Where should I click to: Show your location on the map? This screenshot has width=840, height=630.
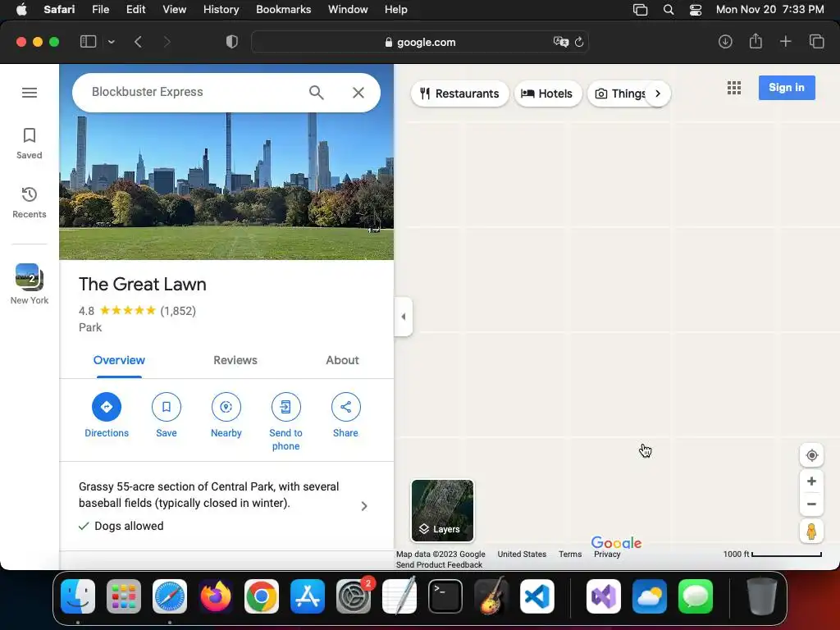click(x=811, y=455)
